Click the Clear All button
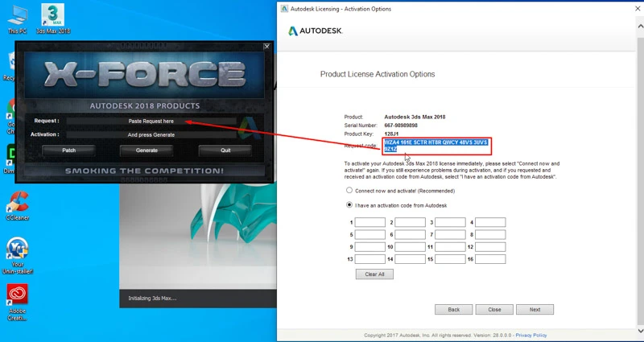Screen dimensions: 644x342 pos(374,274)
